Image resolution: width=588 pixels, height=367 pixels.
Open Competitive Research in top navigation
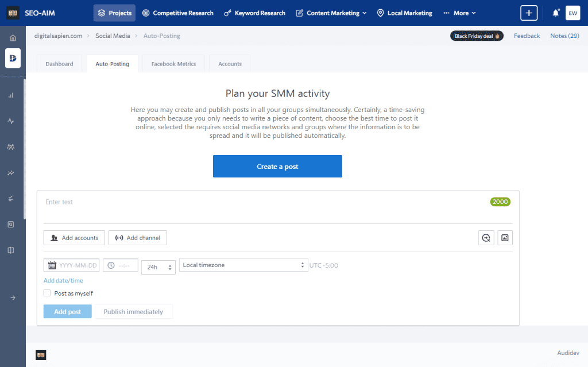coord(178,13)
